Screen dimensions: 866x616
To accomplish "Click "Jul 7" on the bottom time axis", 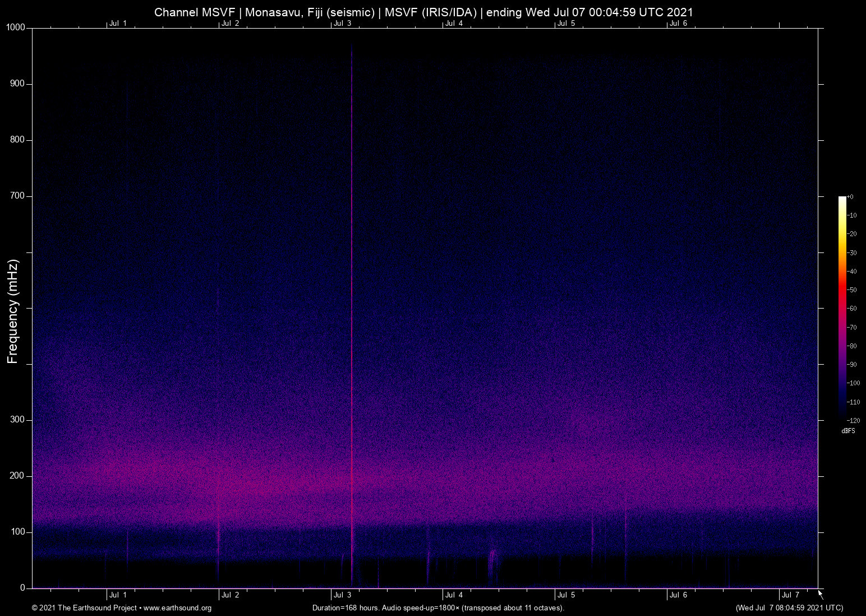I will click(x=790, y=595).
